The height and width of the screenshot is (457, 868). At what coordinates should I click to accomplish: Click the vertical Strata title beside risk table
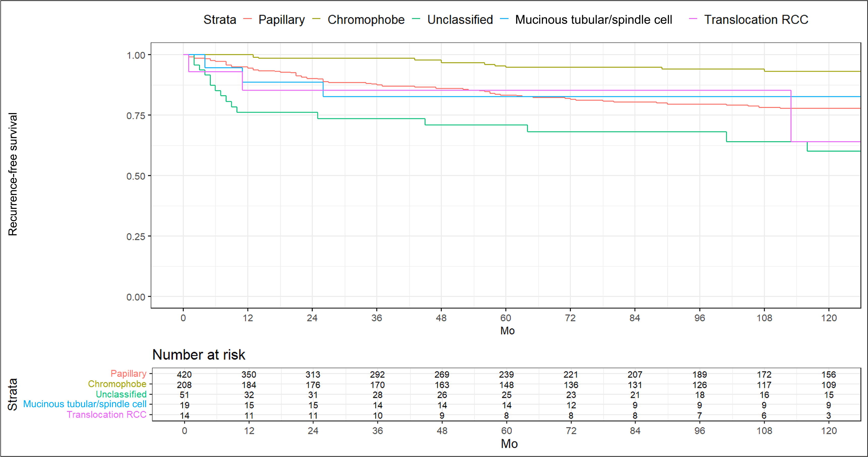[x=12, y=394]
